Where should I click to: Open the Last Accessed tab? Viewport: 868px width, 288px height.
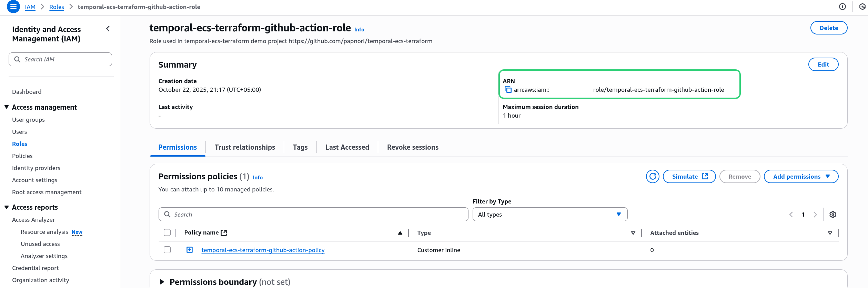(347, 147)
